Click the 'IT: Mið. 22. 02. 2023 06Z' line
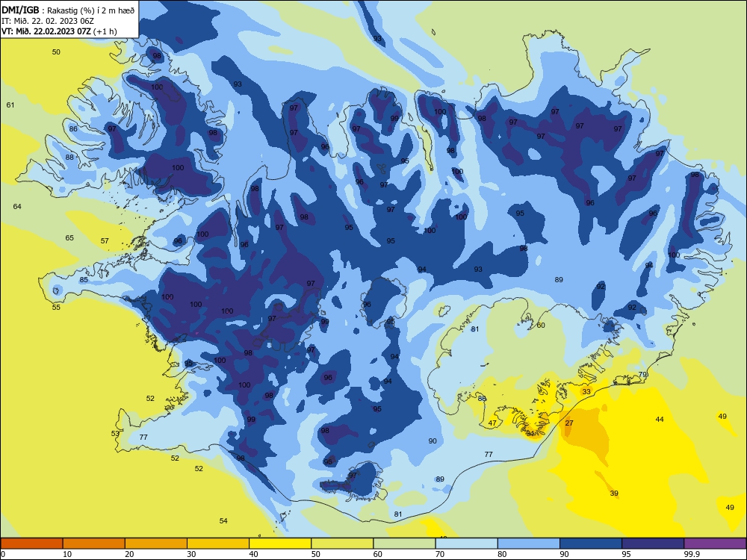This screenshot has height=560, width=747. [48, 21]
